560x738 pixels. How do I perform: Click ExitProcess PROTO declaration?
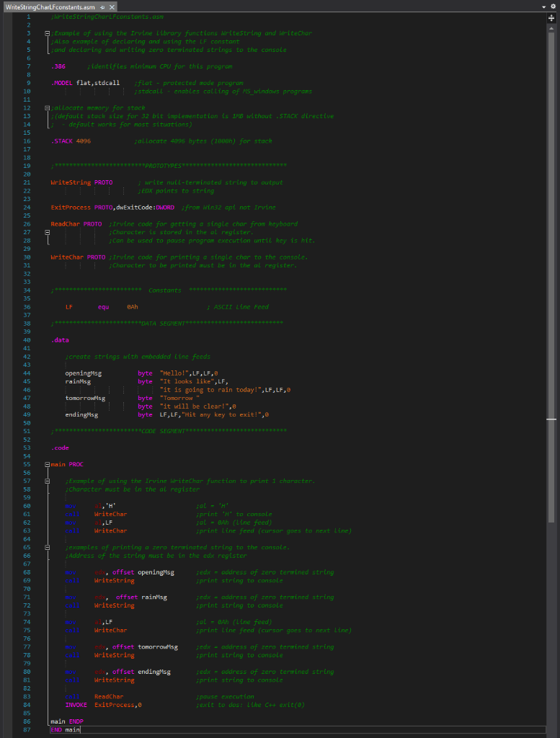point(112,208)
